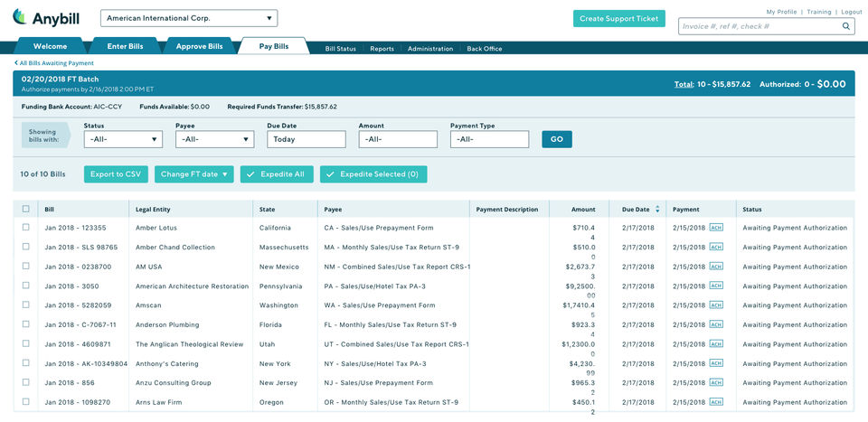Click the Anthony's Catering legal entity cell
This screenshot has width=868, height=422.
point(166,364)
